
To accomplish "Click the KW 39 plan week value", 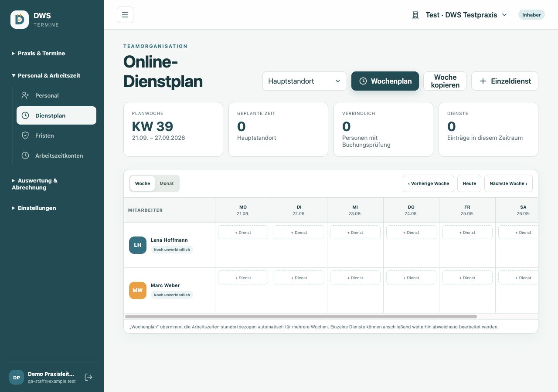I will coord(153,126).
